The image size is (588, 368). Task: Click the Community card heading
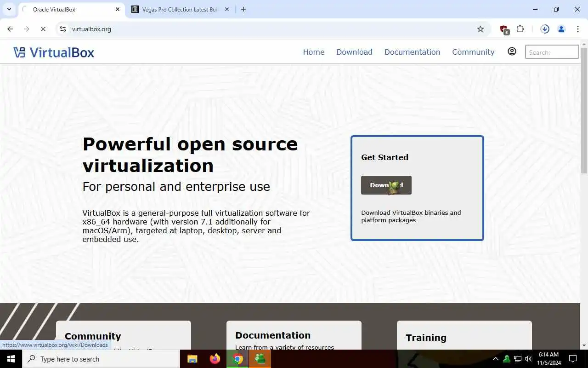(x=93, y=336)
